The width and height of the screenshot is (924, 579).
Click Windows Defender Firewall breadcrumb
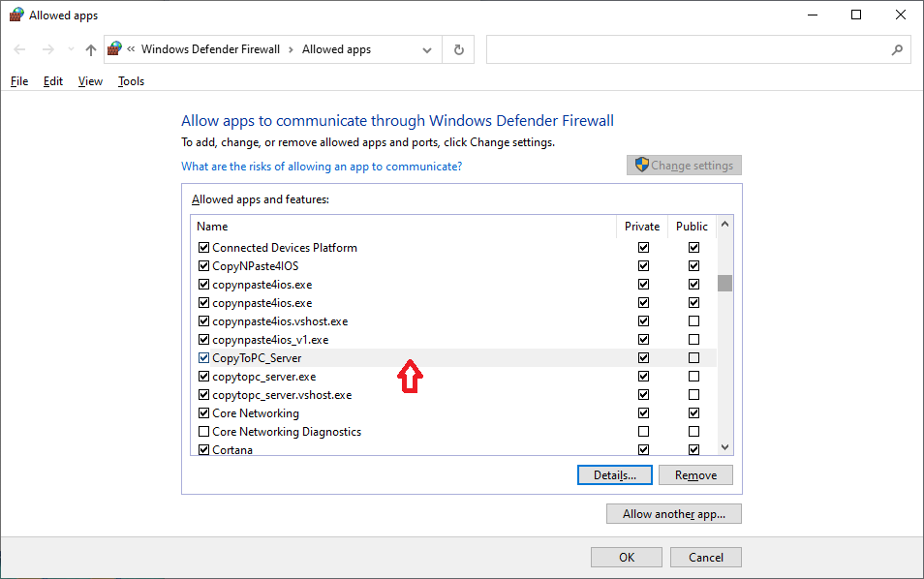[210, 49]
